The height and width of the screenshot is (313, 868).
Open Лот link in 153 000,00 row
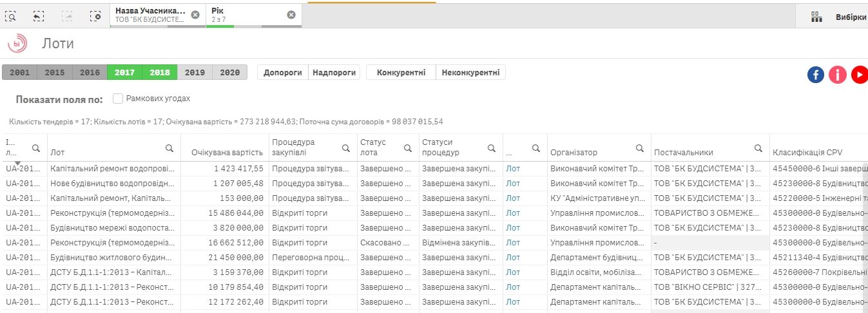(x=513, y=198)
